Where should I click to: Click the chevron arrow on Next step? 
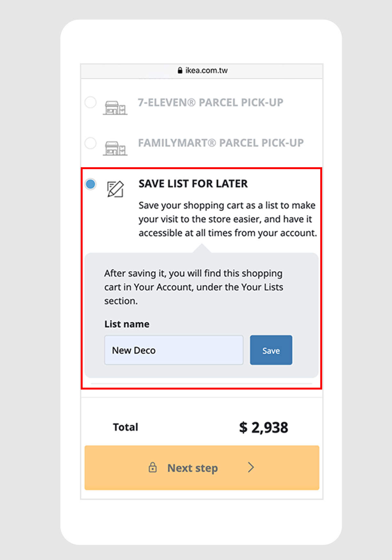251,467
